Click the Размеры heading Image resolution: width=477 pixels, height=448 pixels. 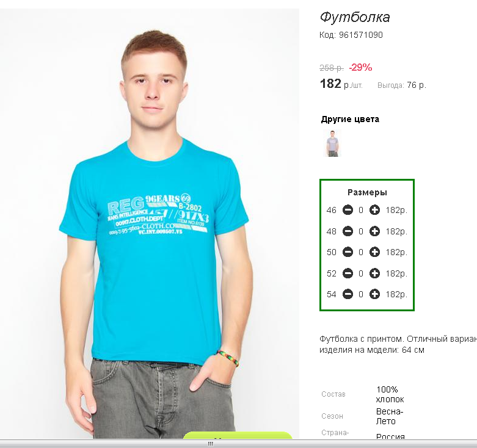click(x=367, y=192)
